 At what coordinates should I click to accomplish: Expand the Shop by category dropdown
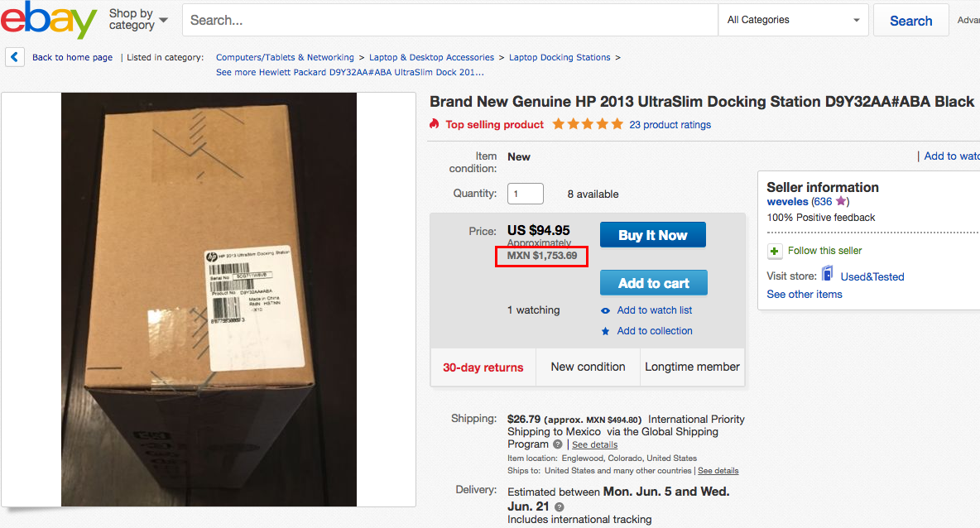(x=138, y=19)
